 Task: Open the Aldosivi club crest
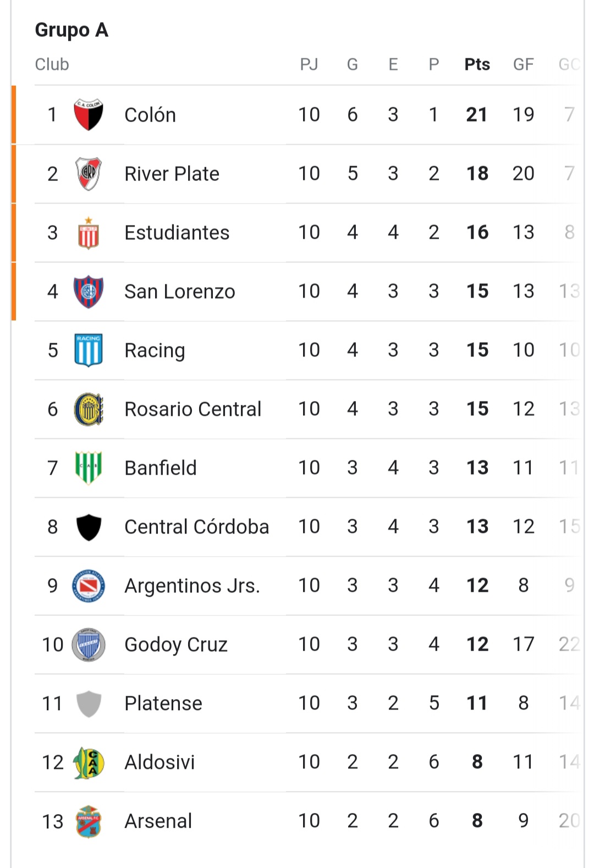(89, 762)
